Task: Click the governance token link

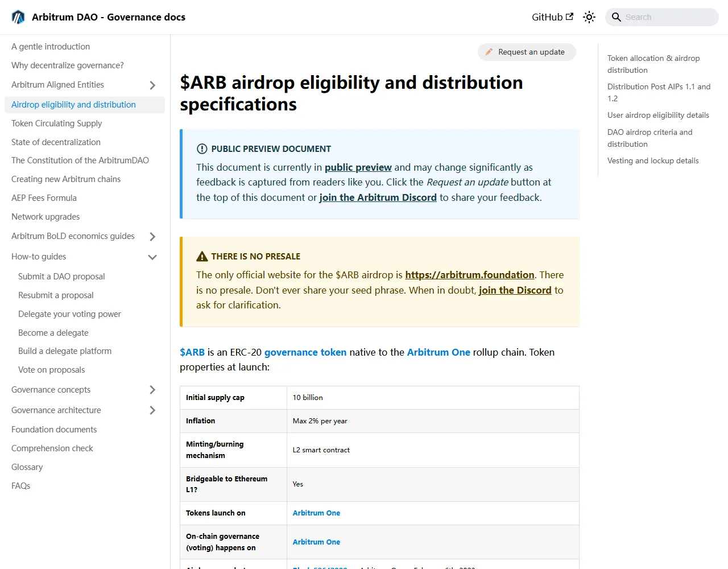Action: coord(305,352)
